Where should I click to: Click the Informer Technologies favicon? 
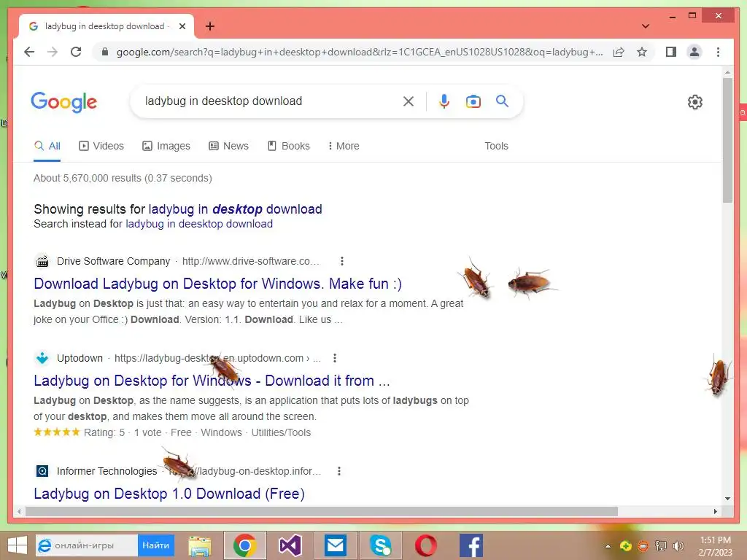[x=42, y=471]
